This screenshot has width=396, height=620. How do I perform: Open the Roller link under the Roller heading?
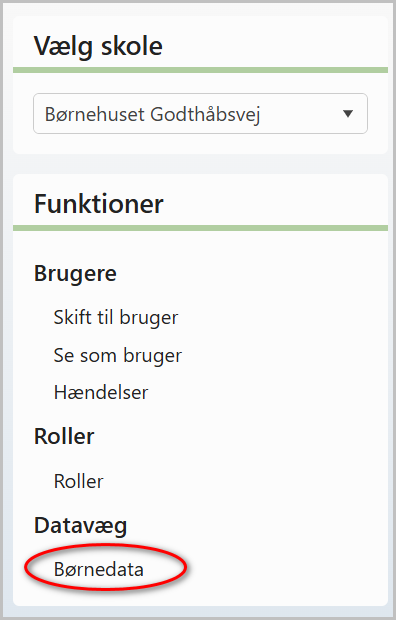pyautogui.click(x=79, y=481)
